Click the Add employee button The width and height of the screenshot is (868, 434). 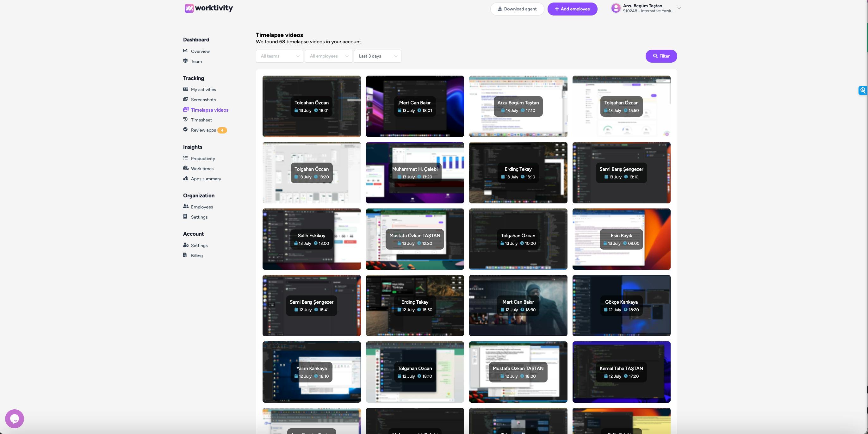pos(572,9)
